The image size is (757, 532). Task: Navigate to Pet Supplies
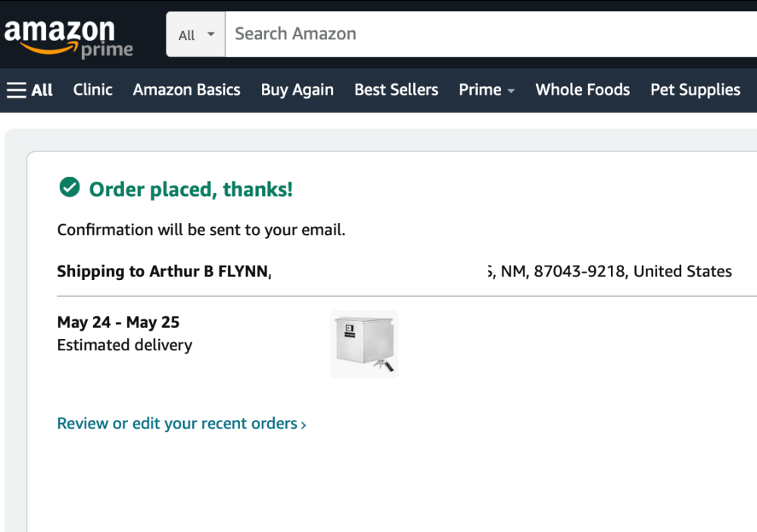pos(695,90)
